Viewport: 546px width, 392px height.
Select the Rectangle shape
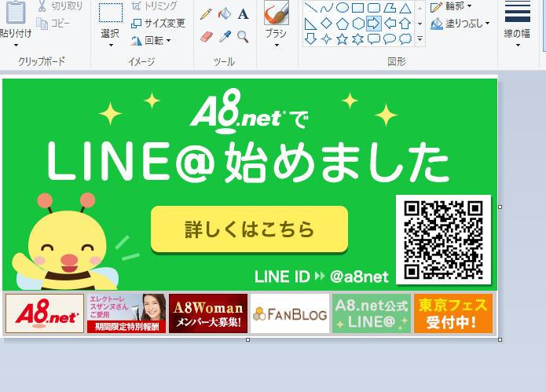point(357,7)
